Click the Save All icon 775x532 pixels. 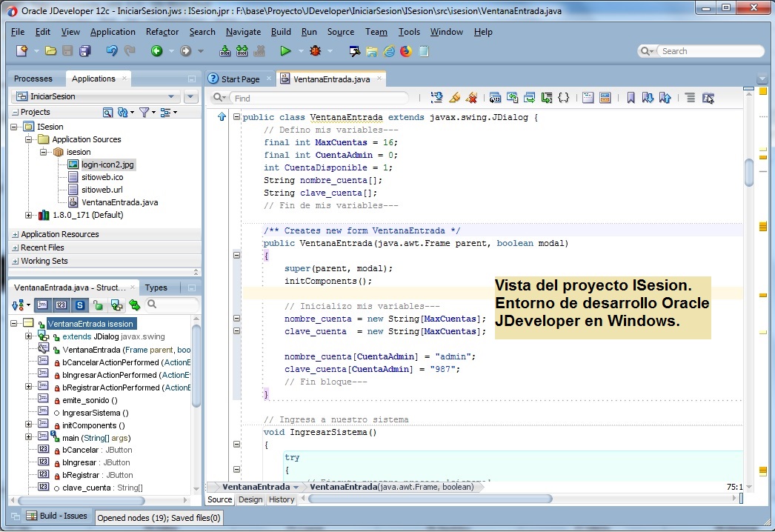point(85,51)
